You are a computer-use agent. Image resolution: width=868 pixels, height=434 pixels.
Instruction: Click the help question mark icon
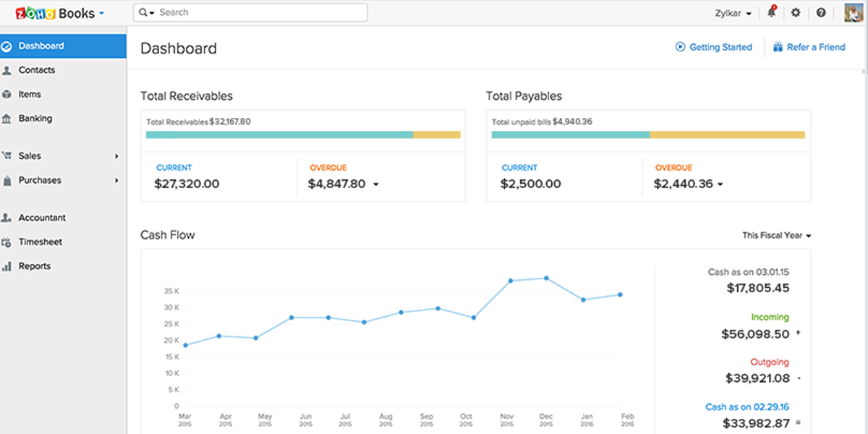point(821,13)
